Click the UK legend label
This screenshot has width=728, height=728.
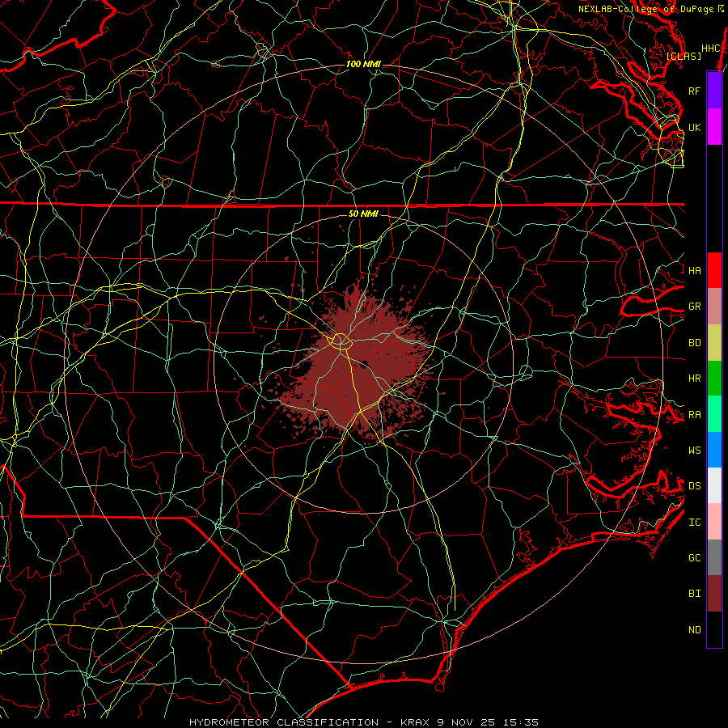coord(694,127)
